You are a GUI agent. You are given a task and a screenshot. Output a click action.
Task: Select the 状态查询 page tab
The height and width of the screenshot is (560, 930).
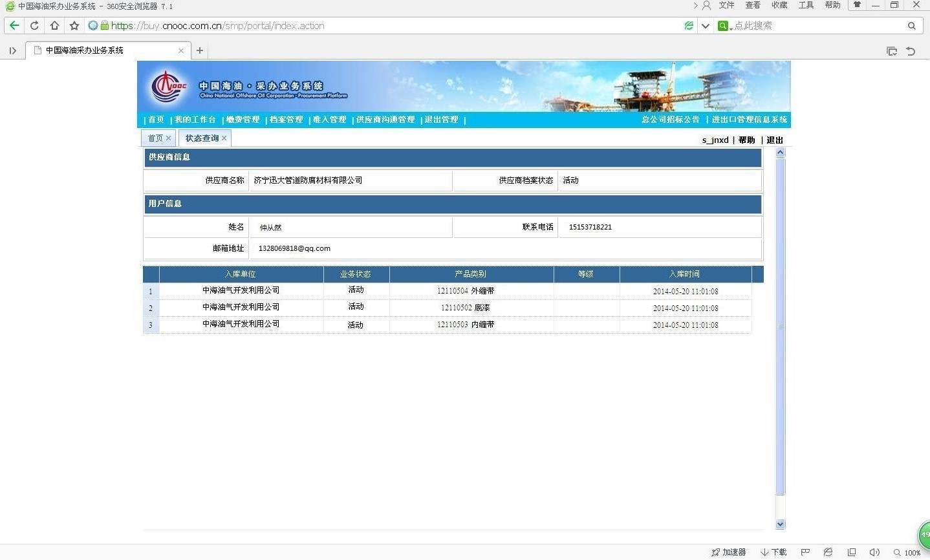[202, 138]
